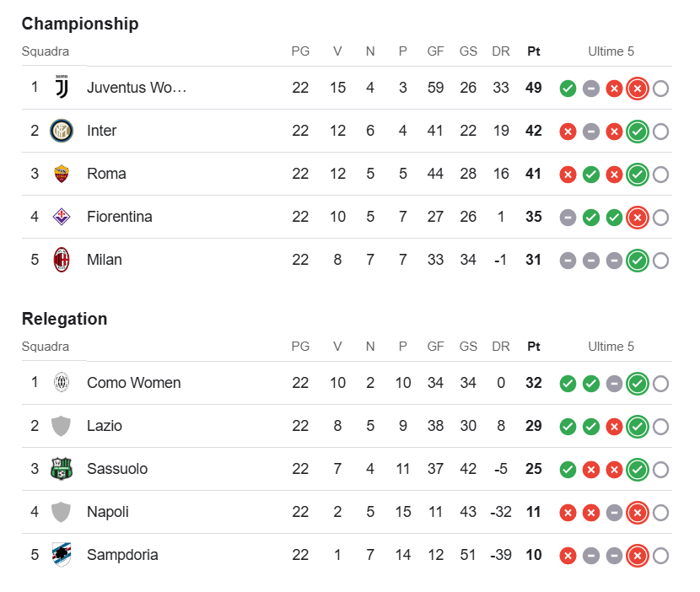Click the Sassuolo club crest
700x592 pixels.
click(x=62, y=469)
